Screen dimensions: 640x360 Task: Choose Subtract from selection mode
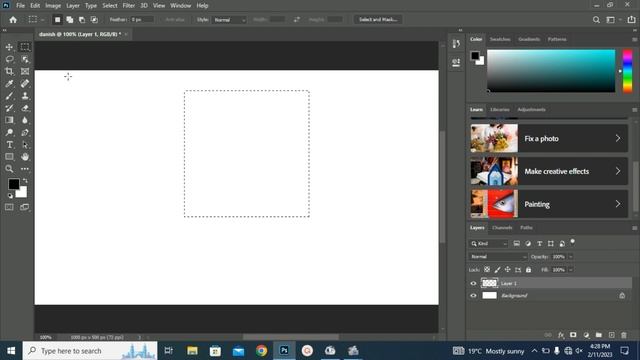tap(82, 20)
